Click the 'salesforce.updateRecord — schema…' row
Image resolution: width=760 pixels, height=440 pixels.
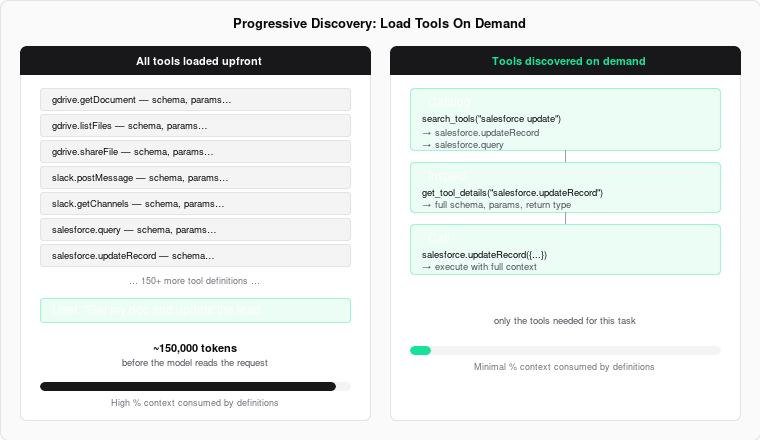(195, 255)
